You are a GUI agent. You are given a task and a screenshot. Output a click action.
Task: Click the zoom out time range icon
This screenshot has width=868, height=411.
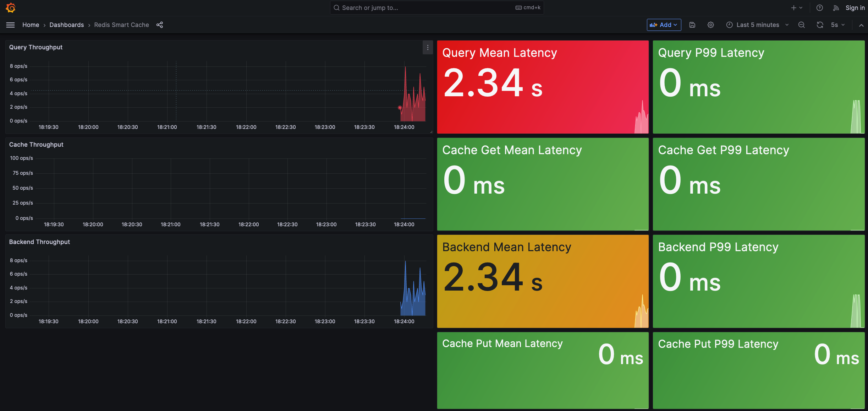point(801,25)
